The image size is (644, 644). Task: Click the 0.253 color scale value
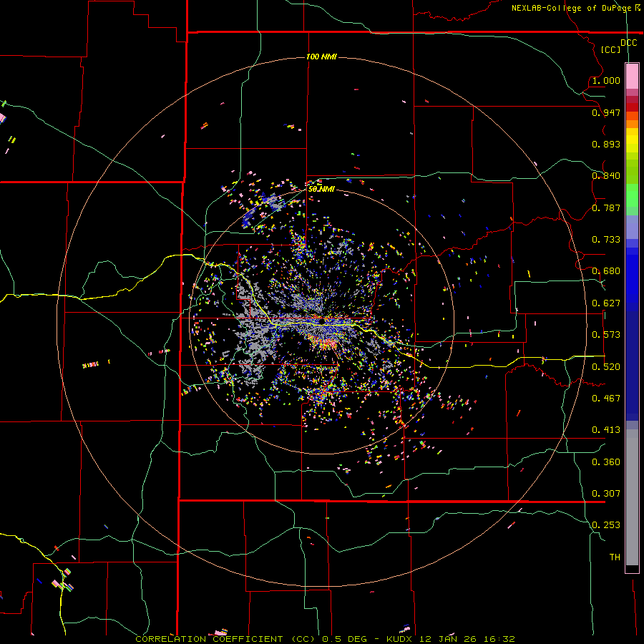click(x=606, y=525)
